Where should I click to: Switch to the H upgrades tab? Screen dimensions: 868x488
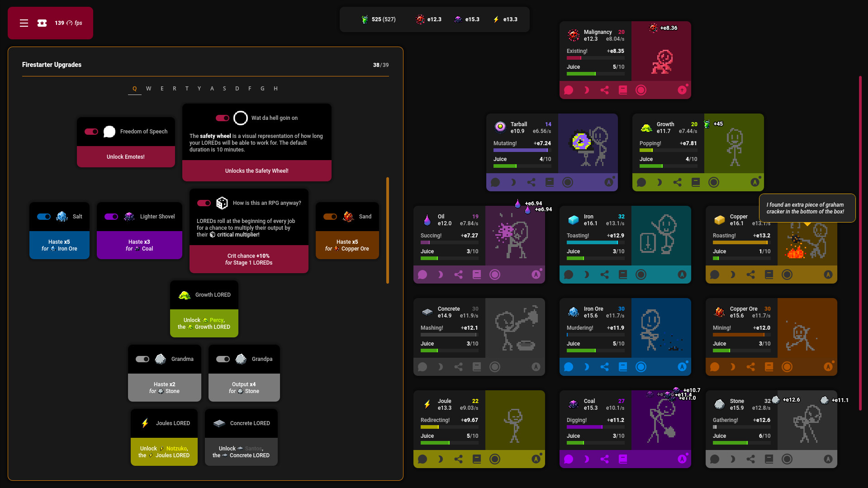(275, 88)
